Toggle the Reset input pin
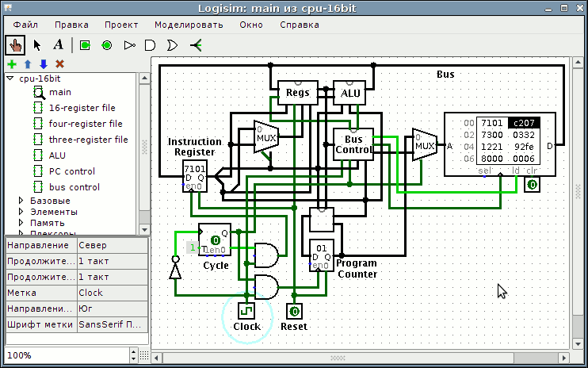The image size is (588, 368). click(294, 311)
